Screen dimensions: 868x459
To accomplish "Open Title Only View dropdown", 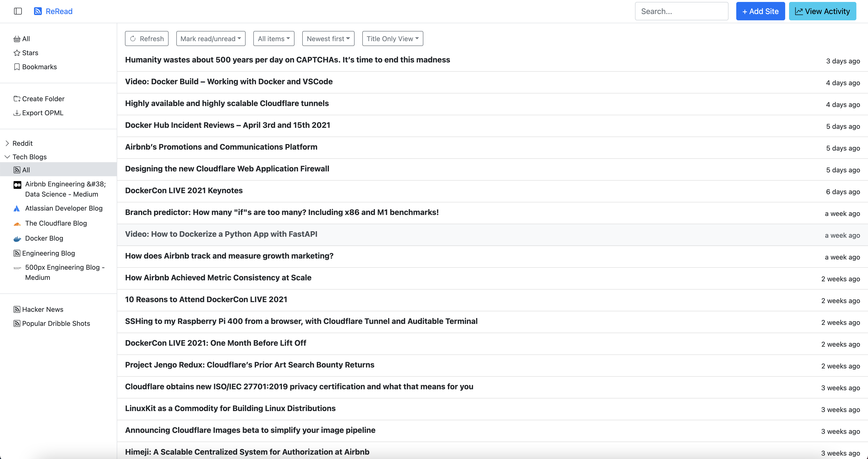I will [x=392, y=39].
